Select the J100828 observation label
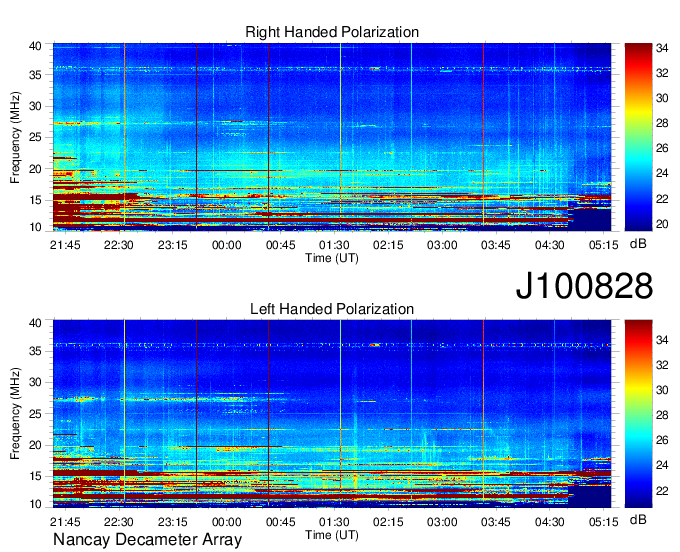The image size is (680, 552). (584, 286)
